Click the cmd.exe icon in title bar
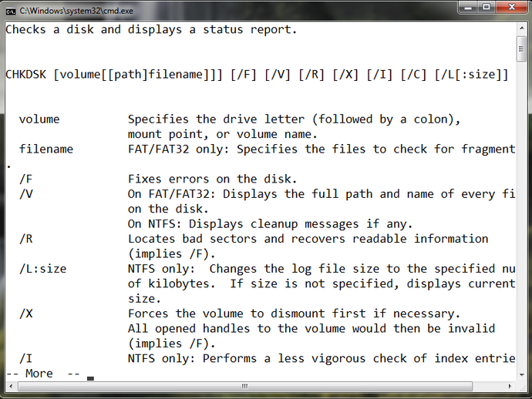This screenshot has width=532, height=399. coord(11,12)
